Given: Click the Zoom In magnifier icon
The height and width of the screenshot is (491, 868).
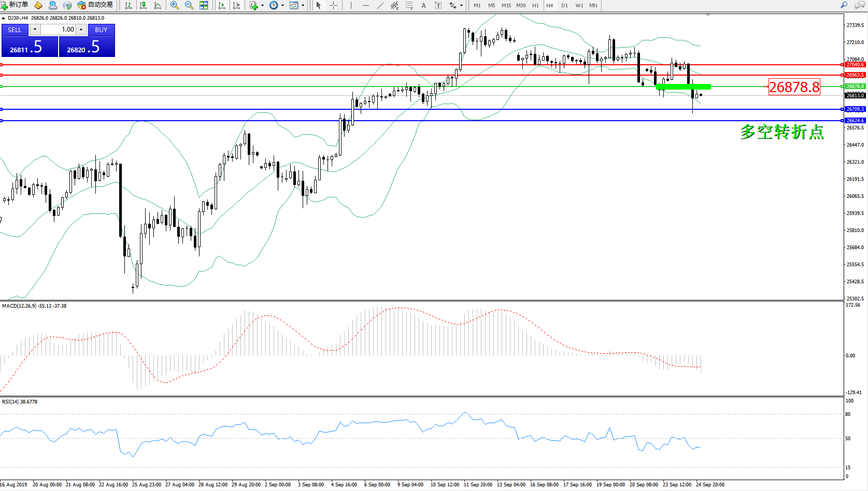Looking at the screenshot, I should click(x=175, y=5).
